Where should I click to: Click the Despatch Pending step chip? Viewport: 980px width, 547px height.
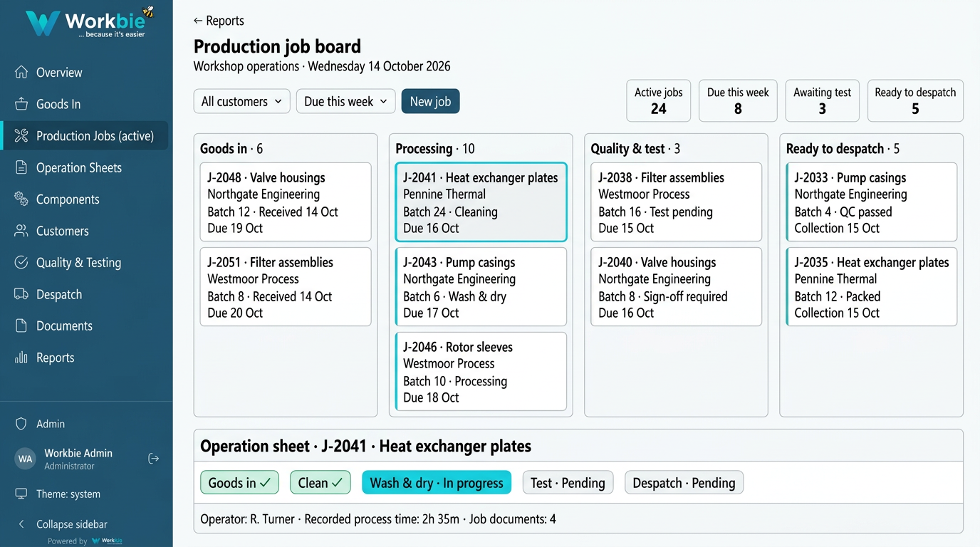coord(684,483)
